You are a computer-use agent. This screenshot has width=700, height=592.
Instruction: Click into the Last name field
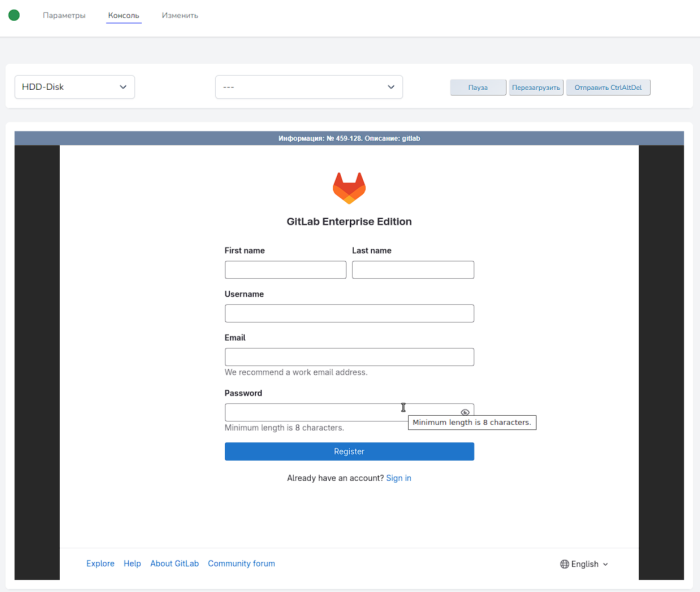tap(413, 270)
